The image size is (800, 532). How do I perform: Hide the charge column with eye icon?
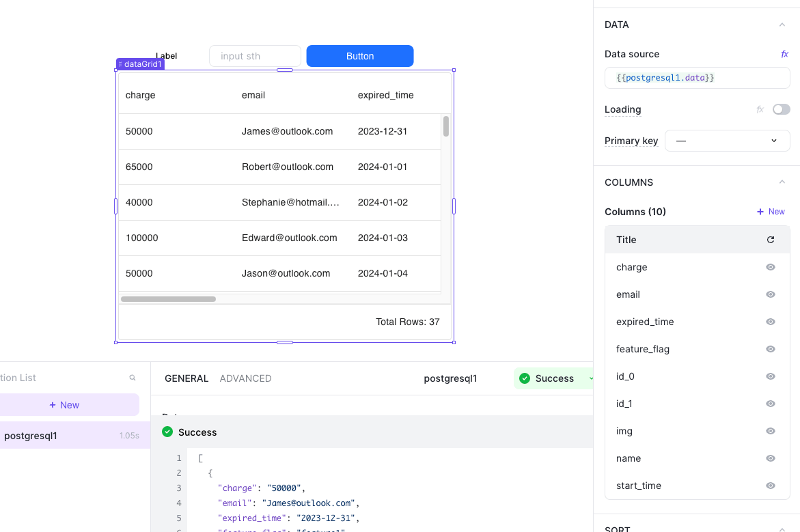[x=771, y=267]
